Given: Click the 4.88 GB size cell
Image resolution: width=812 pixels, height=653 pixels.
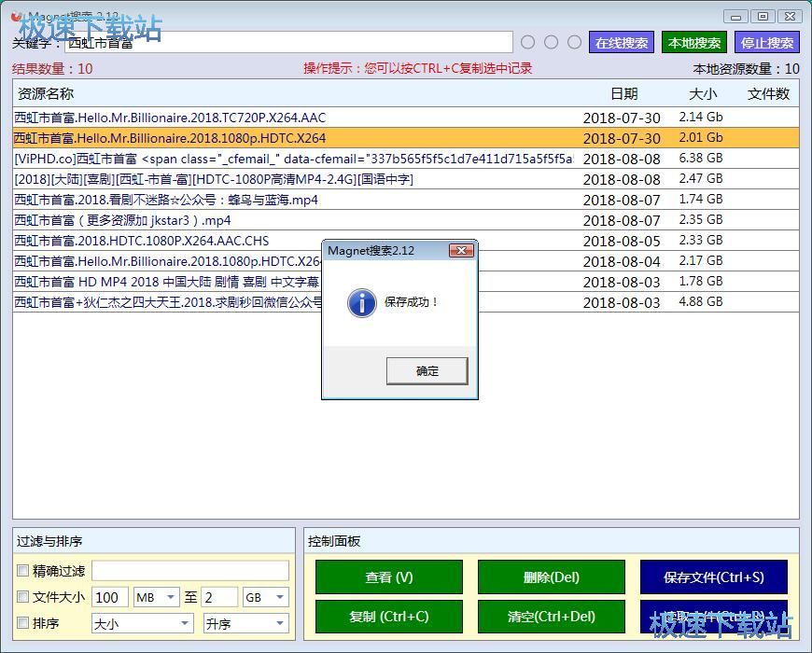Looking at the screenshot, I should point(701,301).
